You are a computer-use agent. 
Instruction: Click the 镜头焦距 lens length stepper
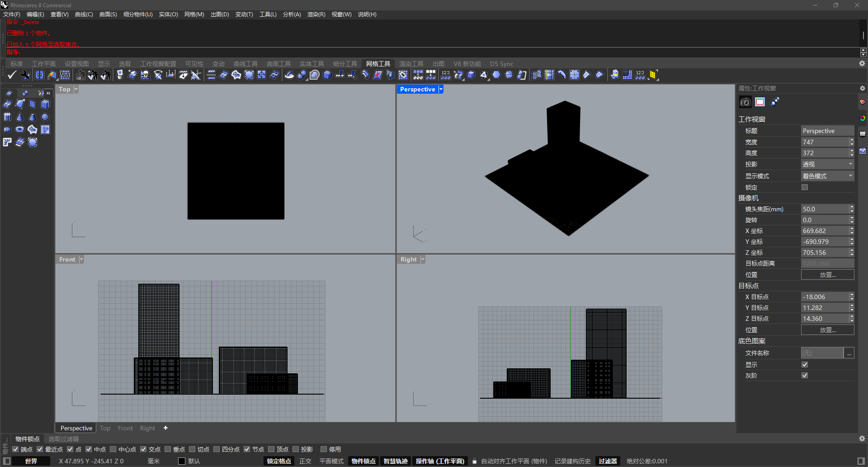point(852,209)
